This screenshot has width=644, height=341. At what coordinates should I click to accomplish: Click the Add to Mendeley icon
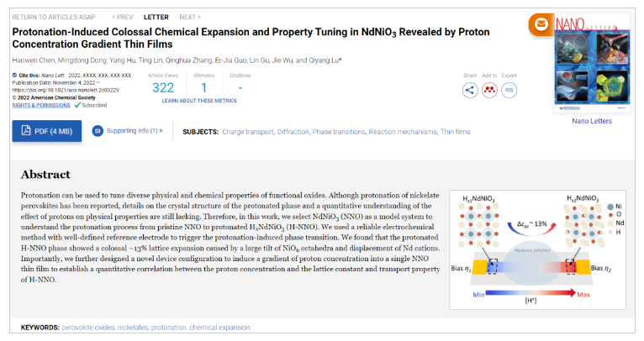point(489,90)
